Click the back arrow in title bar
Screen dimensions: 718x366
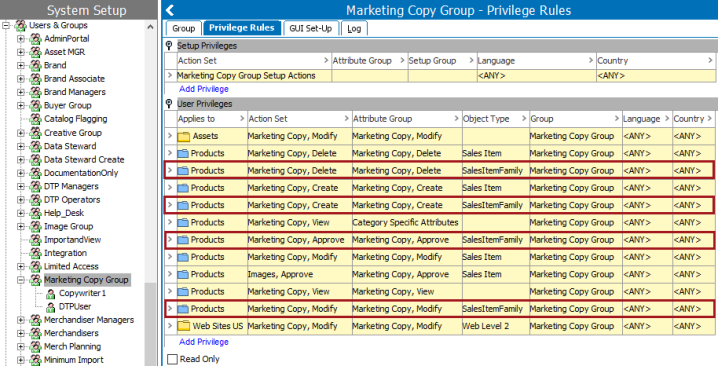(169, 10)
